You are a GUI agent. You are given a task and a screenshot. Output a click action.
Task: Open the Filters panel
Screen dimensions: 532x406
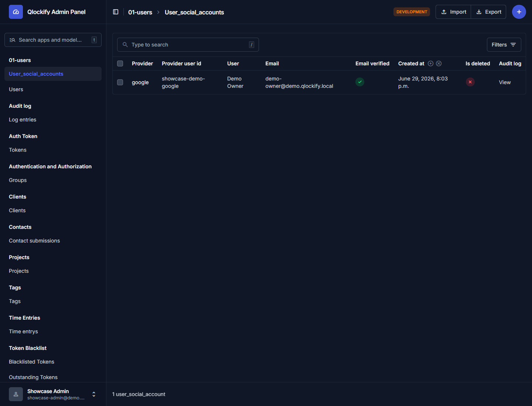coord(504,45)
